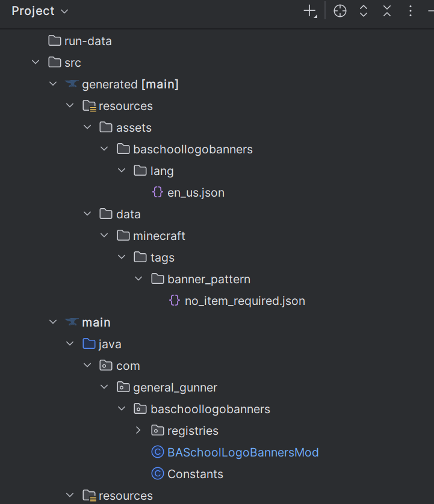Collapse the lang folder
The image size is (434, 504).
(x=122, y=170)
